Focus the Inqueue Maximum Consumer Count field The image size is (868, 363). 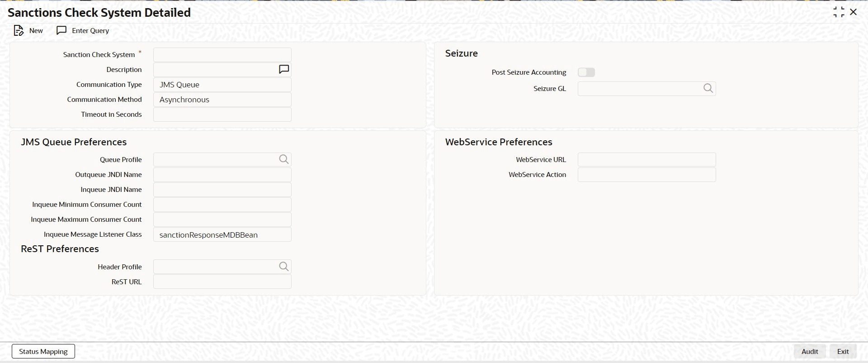point(222,220)
